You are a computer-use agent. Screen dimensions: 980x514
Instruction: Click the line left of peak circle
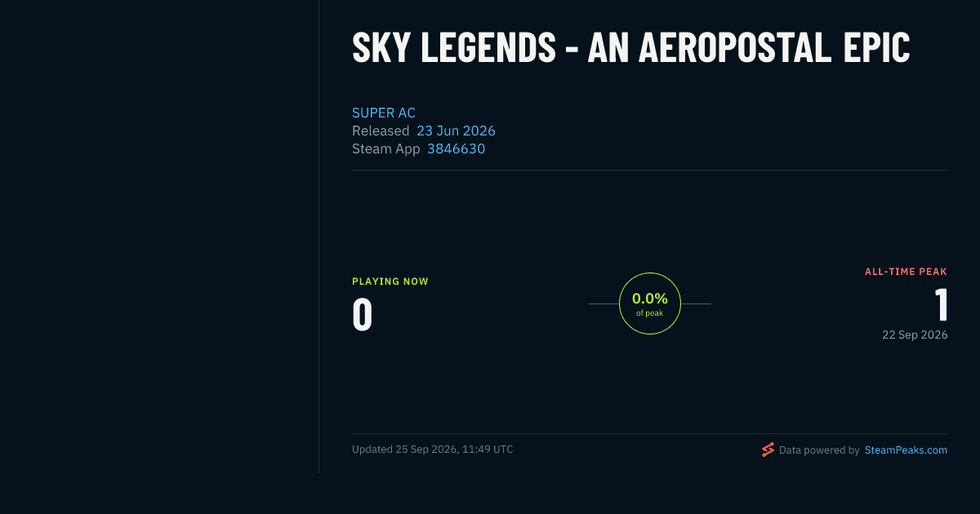604,304
